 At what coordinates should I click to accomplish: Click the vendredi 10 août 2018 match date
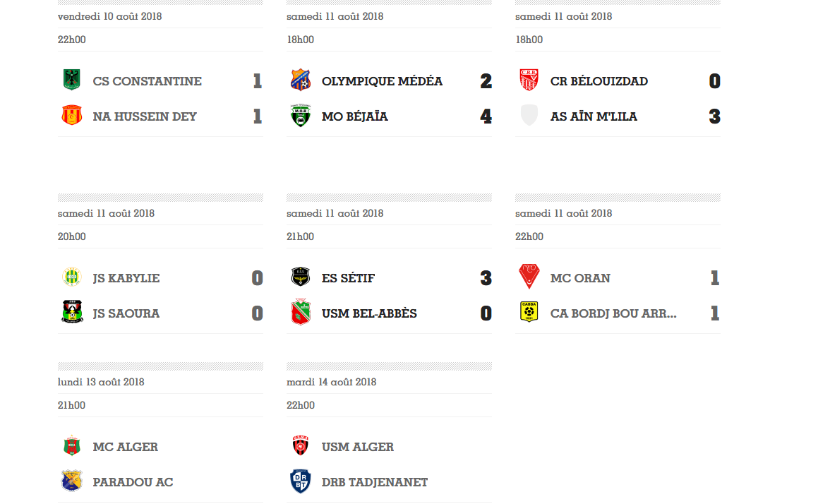pos(109,16)
